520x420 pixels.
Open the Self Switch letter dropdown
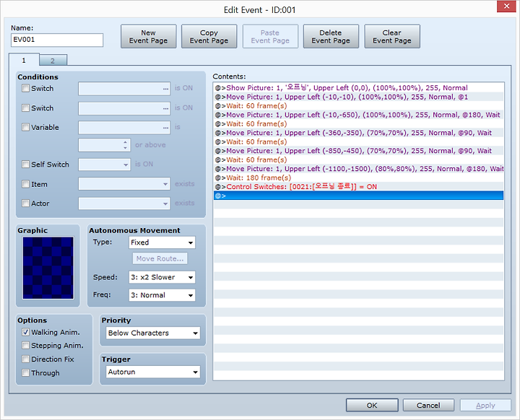[105, 165]
